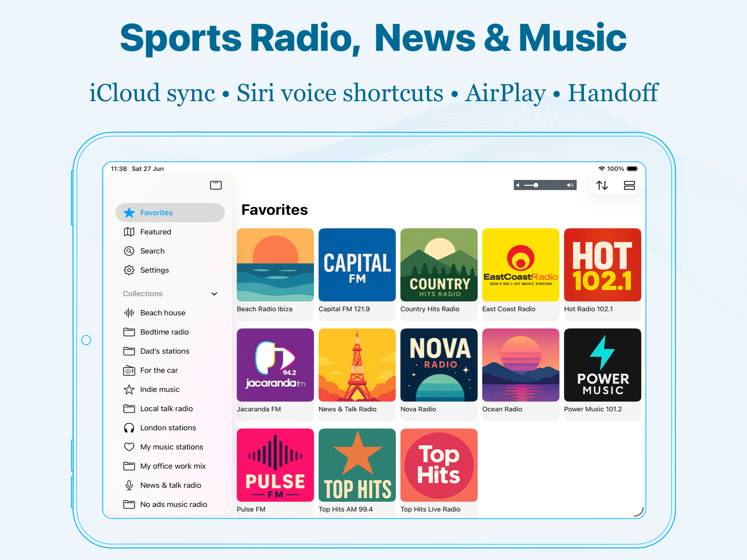Viewport: 747px width, 560px height.
Task: Open the Featured section
Action: pyautogui.click(x=170, y=232)
